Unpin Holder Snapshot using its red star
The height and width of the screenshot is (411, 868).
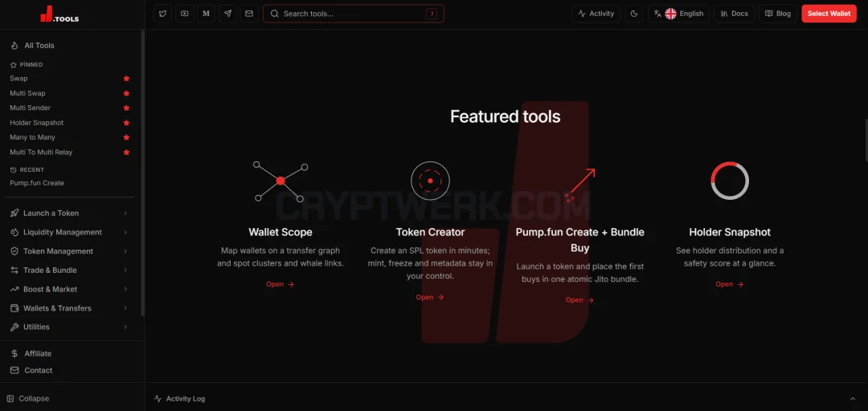click(x=126, y=123)
